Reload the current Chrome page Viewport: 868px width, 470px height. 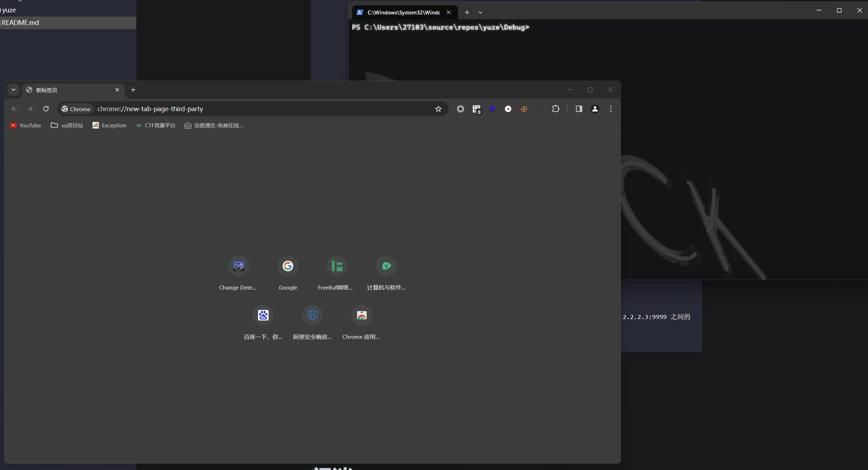pos(46,109)
